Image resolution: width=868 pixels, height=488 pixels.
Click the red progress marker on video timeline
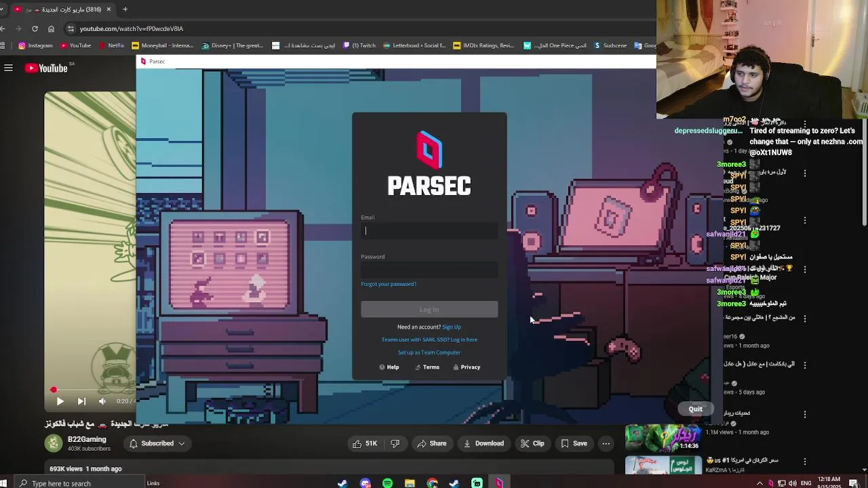click(54, 390)
